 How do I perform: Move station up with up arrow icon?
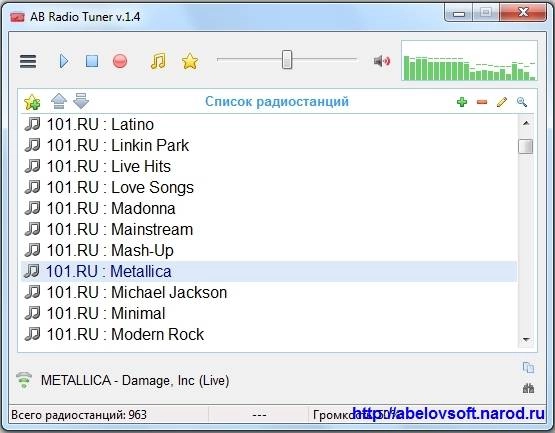coord(59,101)
